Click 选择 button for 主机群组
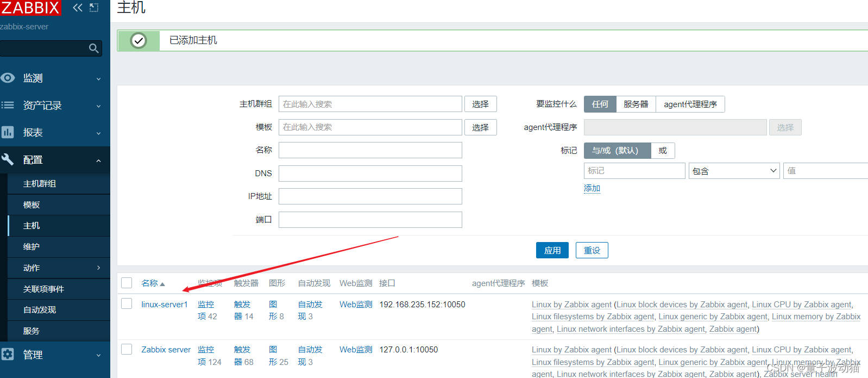 [x=480, y=104]
